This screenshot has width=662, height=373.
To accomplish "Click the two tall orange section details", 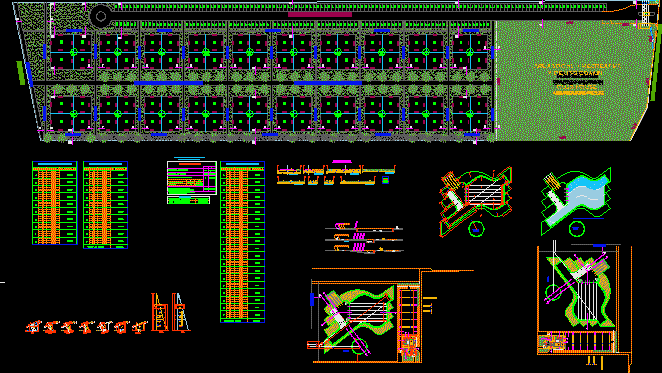I will [x=171, y=313].
